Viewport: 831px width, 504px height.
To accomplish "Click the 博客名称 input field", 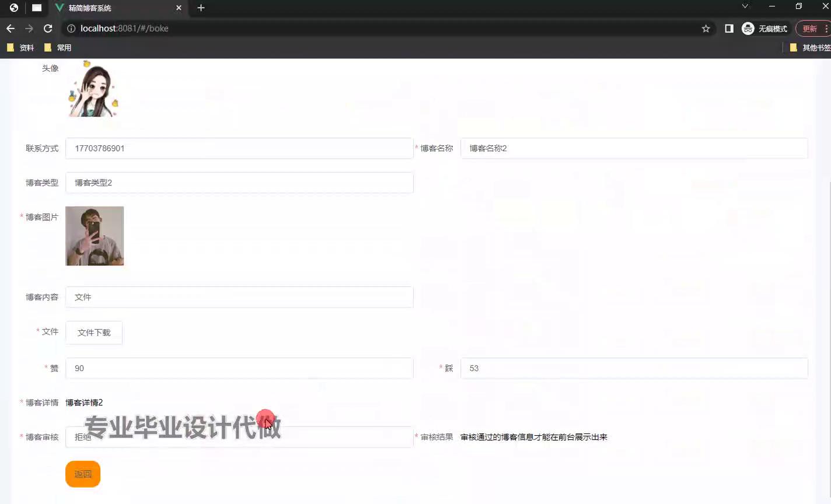I will pyautogui.click(x=634, y=148).
